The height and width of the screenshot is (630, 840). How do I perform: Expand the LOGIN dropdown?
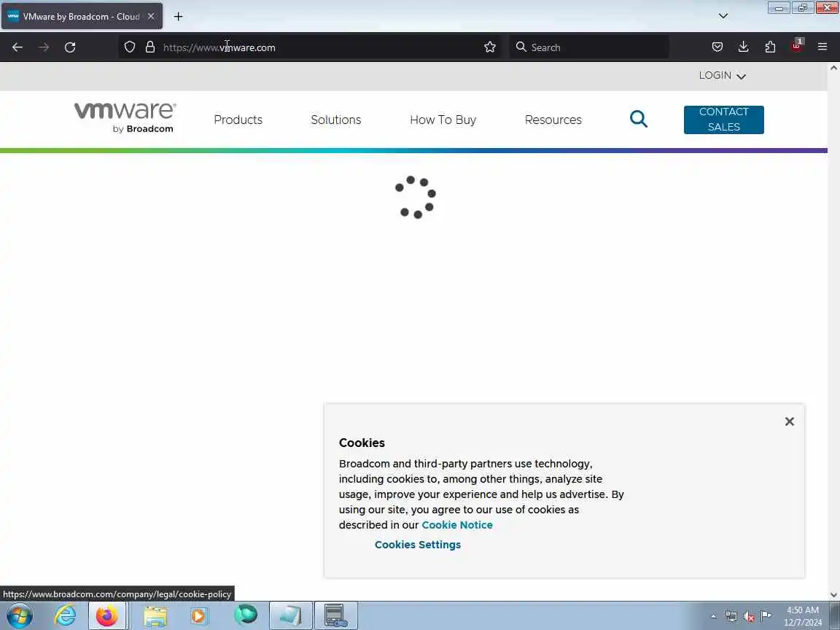tap(722, 76)
